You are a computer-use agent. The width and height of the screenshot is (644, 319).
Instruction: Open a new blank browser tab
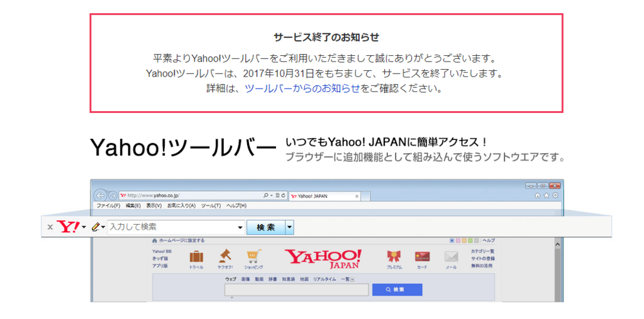point(366,197)
